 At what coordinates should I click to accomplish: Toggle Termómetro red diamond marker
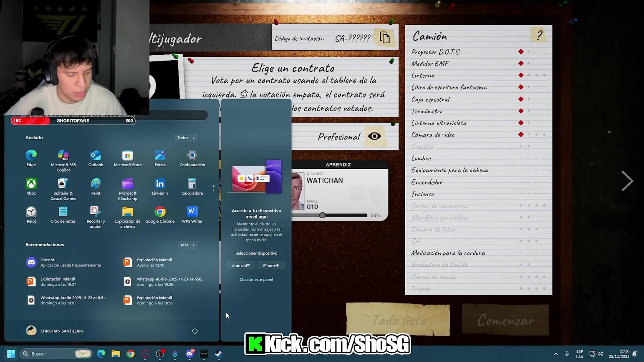(x=521, y=111)
